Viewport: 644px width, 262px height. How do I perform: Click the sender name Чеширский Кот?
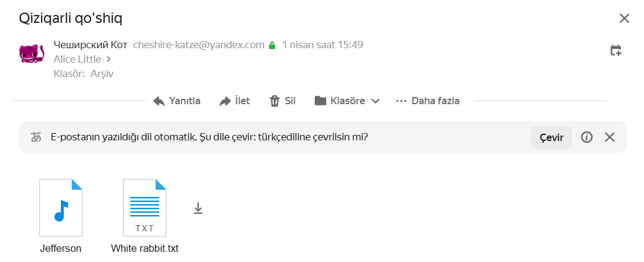point(90,45)
